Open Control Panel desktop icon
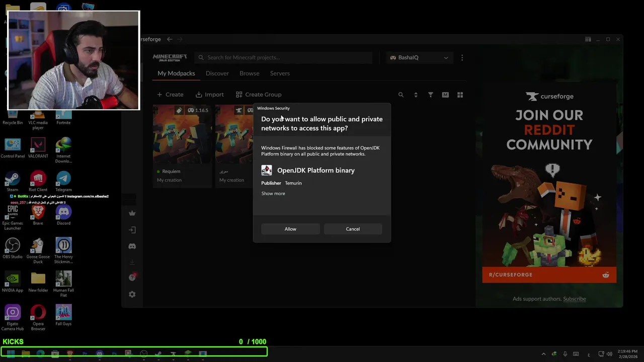Viewport: 644px width, 362px height. [13, 148]
